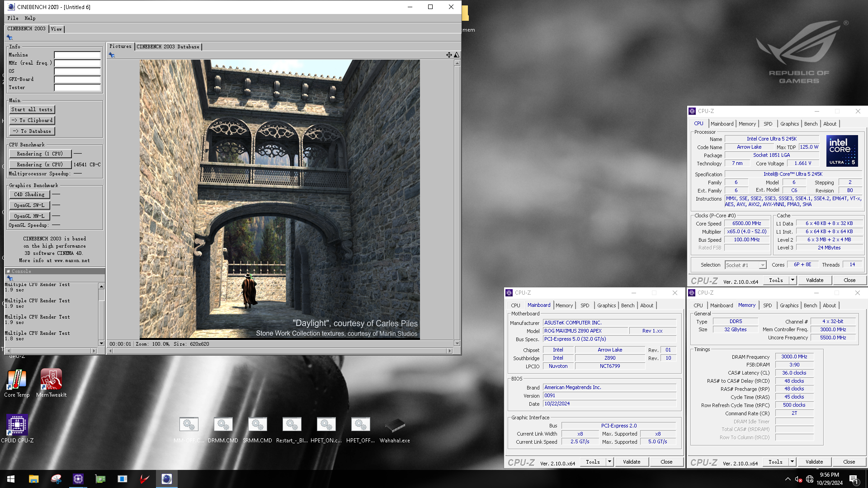Click the green graphics card taskbar icon

tap(100, 479)
